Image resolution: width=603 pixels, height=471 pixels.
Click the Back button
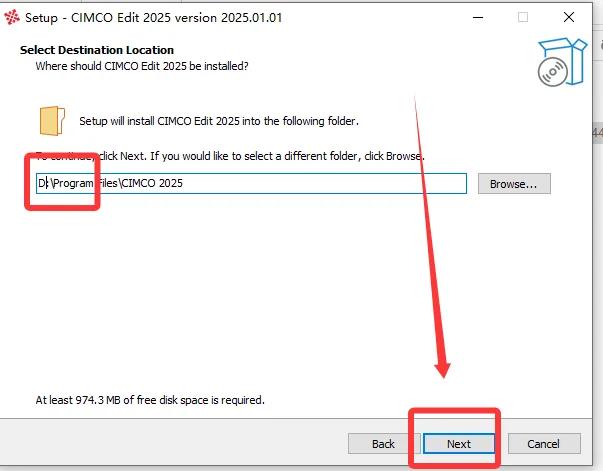(x=383, y=444)
